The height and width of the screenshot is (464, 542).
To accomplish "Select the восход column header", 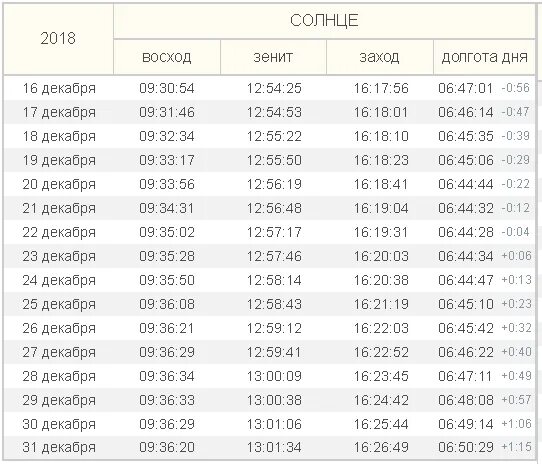I will click(167, 57).
